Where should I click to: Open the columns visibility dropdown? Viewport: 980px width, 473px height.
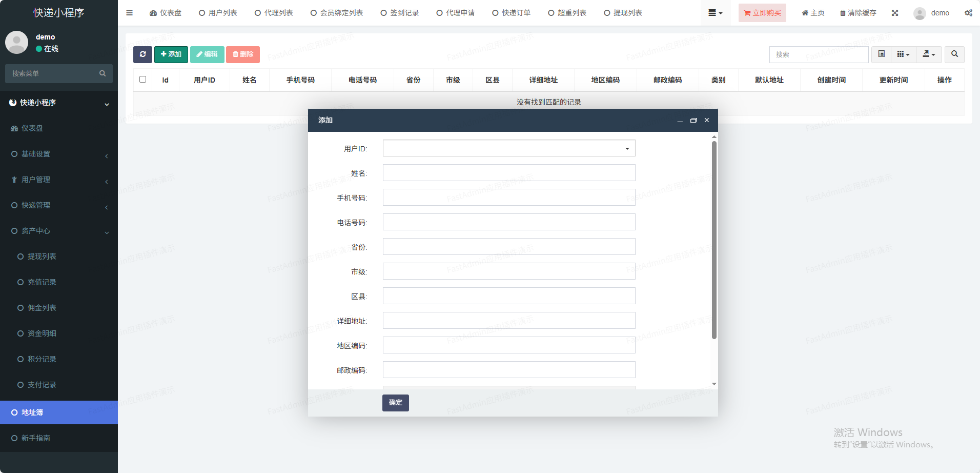click(903, 54)
